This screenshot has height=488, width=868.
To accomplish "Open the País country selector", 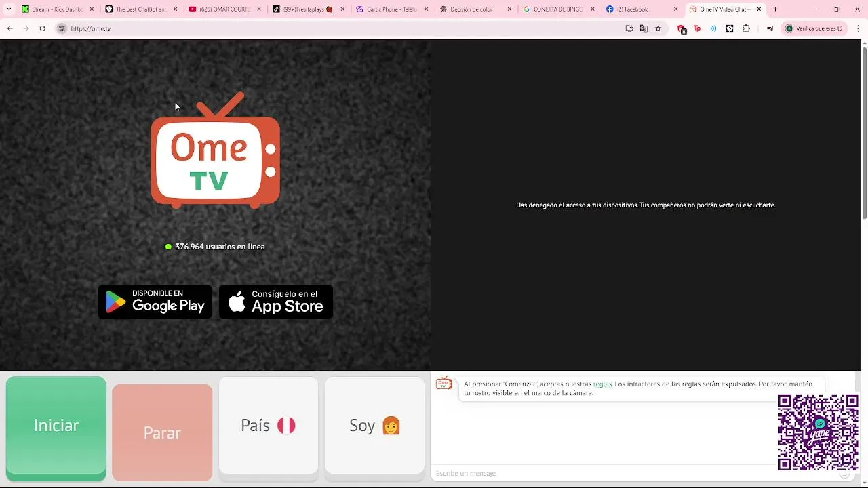I will point(269,425).
